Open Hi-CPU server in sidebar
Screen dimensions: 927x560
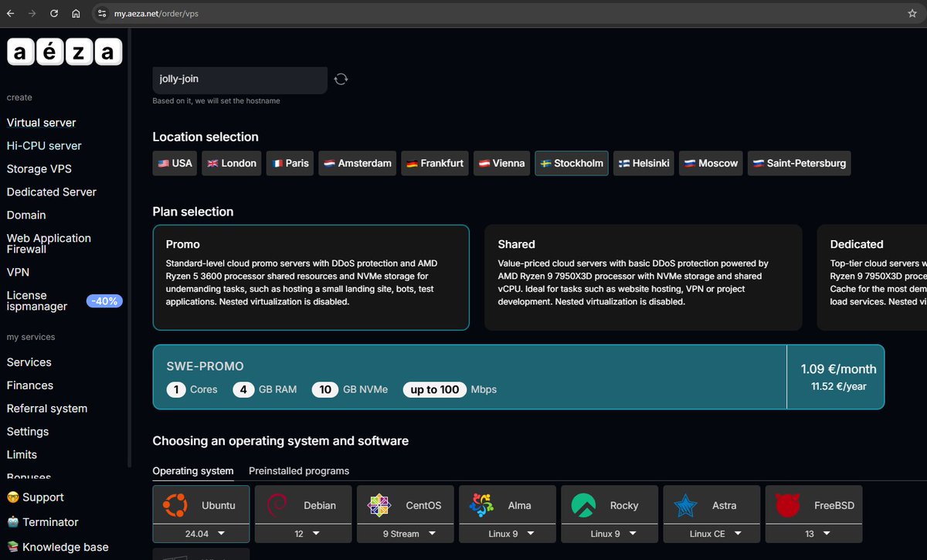pyautogui.click(x=44, y=146)
